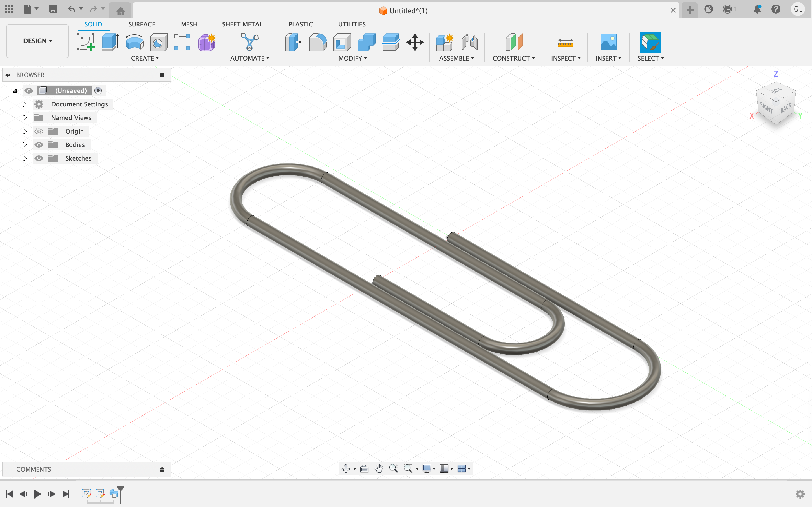Select the Shell tool icon

[342, 42]
